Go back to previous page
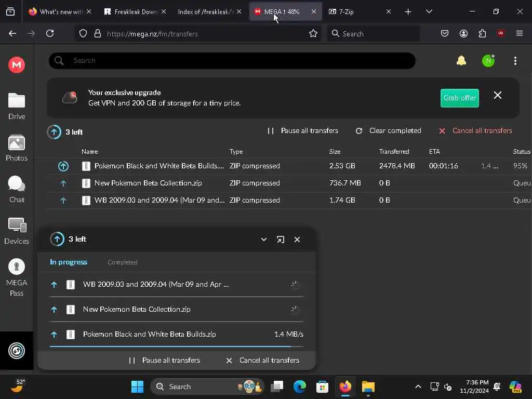Screen dimensions: 532x399 point(12,33)
